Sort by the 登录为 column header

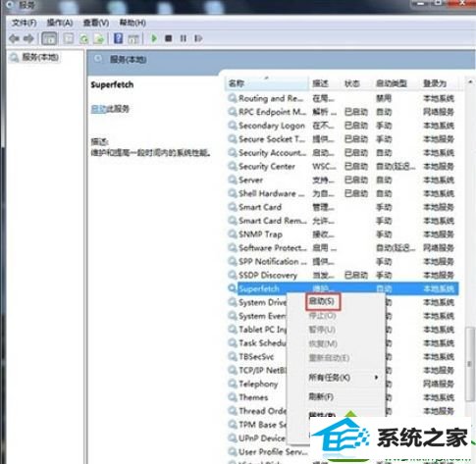tap(439, 83)
